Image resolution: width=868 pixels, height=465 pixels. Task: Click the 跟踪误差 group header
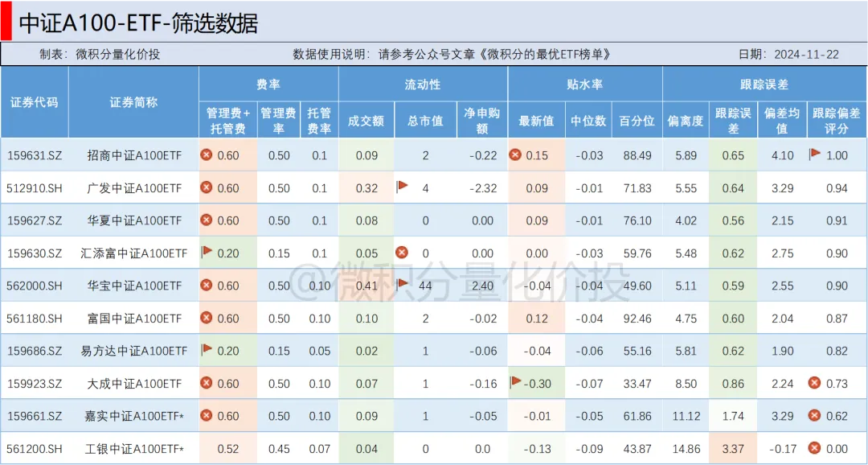[x=764, y=84]
